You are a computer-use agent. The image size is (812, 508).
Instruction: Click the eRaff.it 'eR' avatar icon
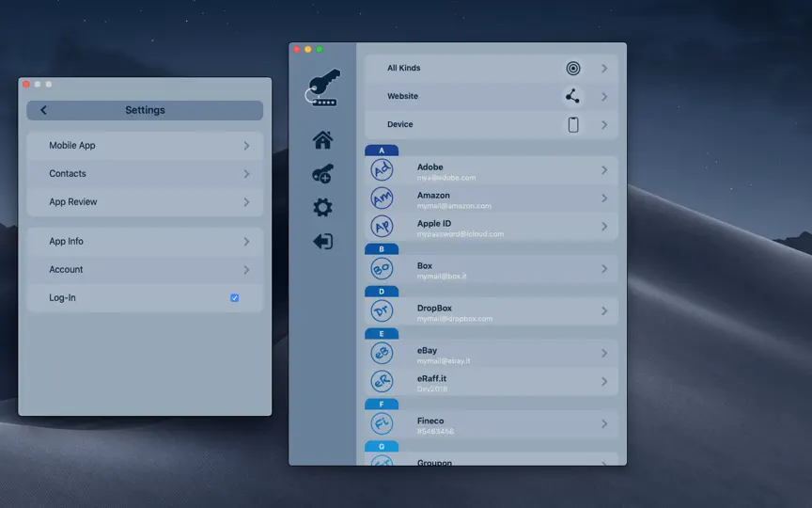click(382, 382)
